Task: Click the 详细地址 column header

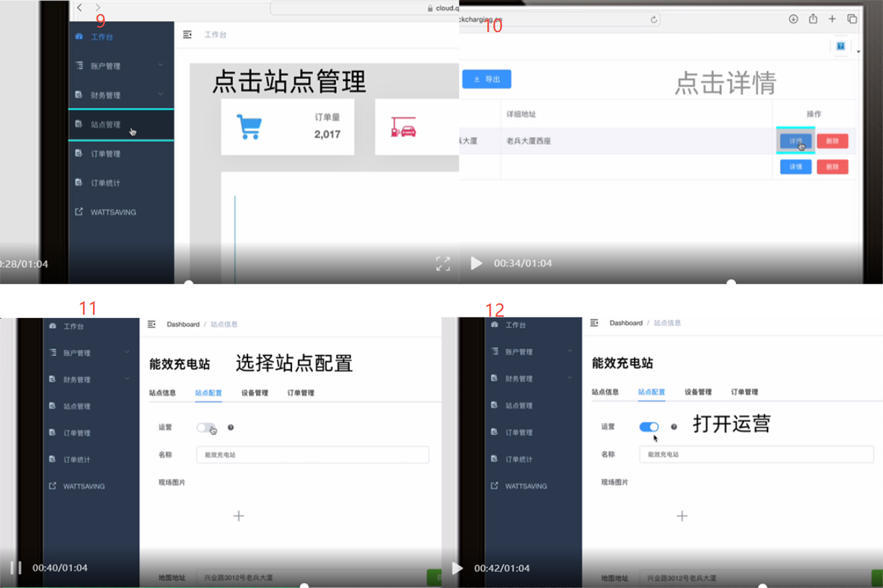Action: point(521,114)
